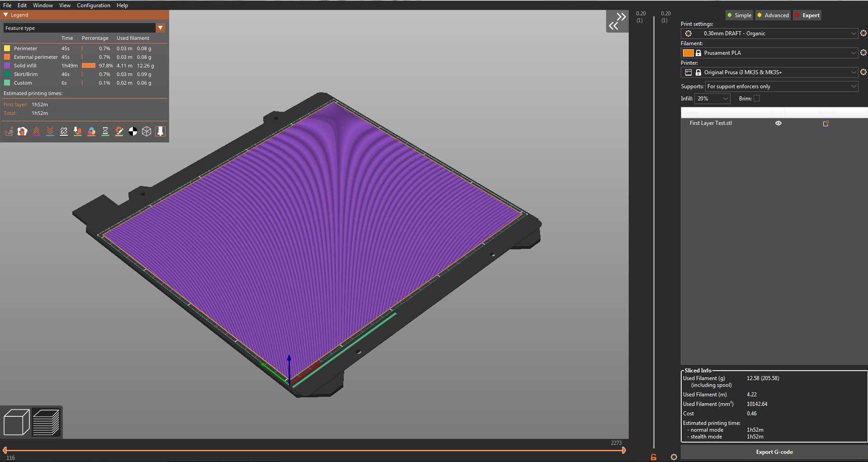The height and width of the screenshot is (462, 868).
Task: Toggle shells display cube icon
Action: (147, 132)
